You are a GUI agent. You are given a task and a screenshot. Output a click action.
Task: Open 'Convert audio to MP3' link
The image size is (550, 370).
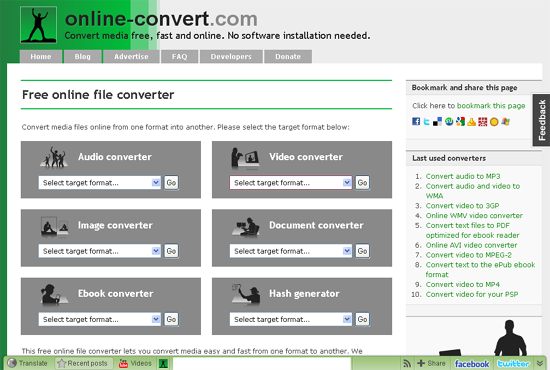[x=463, y=176]
